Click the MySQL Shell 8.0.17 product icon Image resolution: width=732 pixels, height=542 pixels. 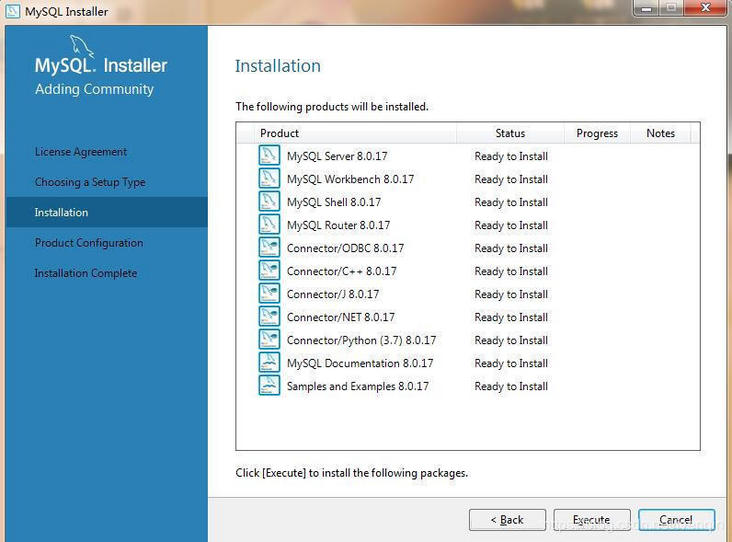pyautogui.click(x=269, y=201)
